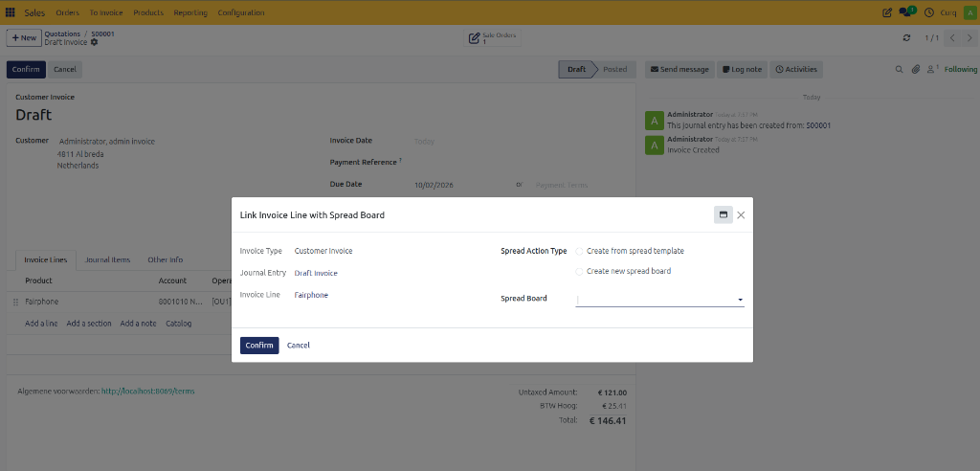Open the Configuration menu
Screen dimensions: 980x471
click(x=241, y=12)
